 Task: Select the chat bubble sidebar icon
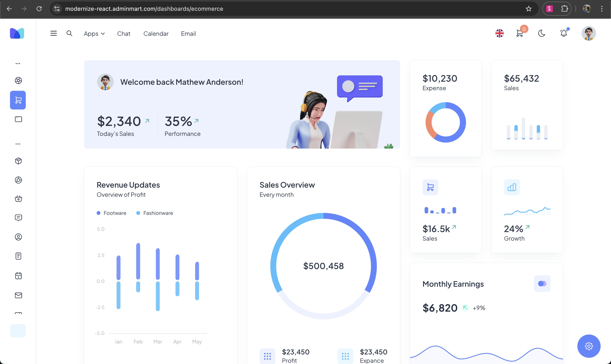[x=18, y=218]
